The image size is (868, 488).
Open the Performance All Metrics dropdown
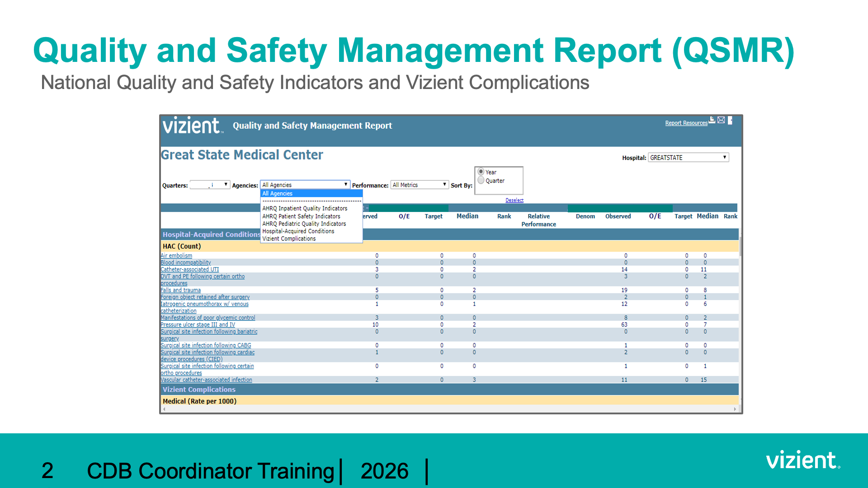click(x=420, y=185)
